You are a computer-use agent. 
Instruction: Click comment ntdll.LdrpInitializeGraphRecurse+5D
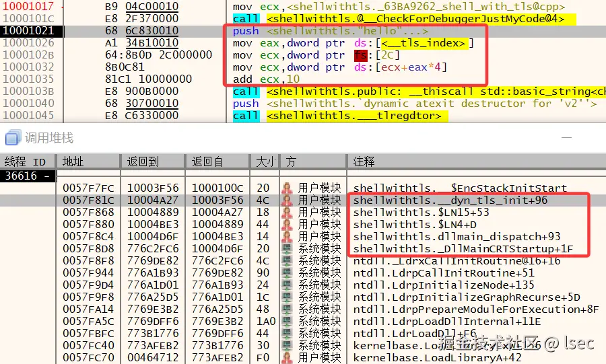pos(467,297)
